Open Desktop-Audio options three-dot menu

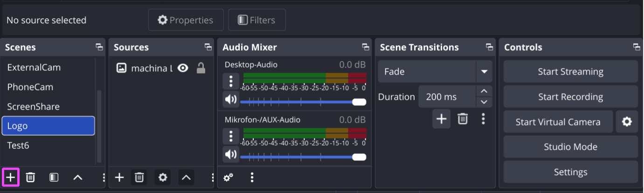click(230, 81)
